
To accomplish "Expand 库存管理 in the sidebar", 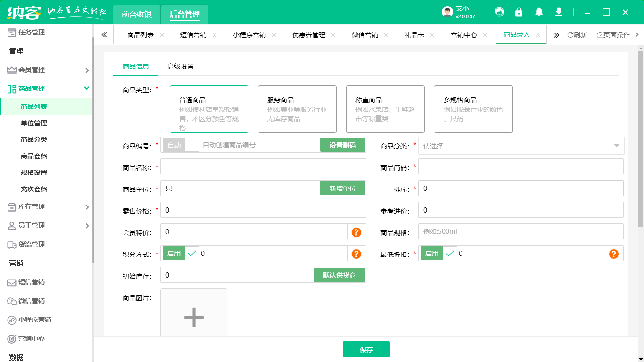I will click(x=47, y=206).
